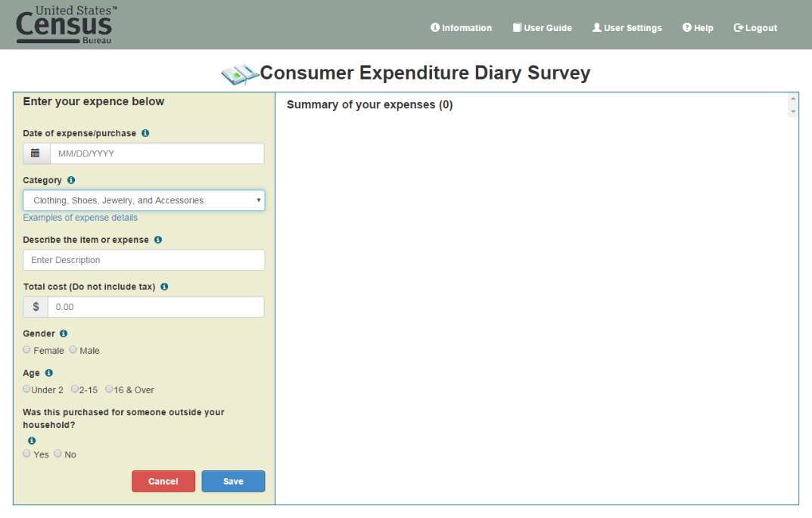Click the info icon next to Gender
Viewport: 812px width, 518px height.
click(x=64, y=333)
